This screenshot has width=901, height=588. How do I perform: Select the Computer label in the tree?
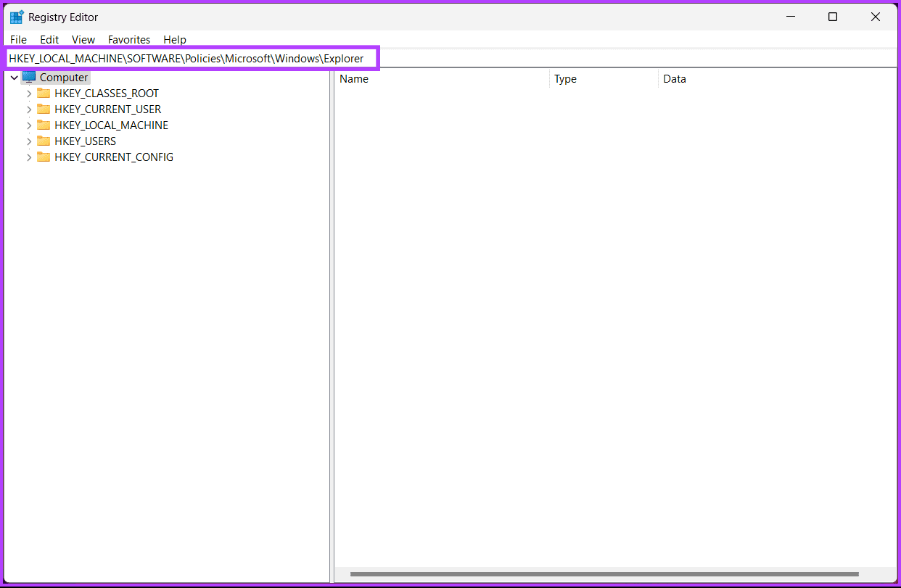pos(64,78)
